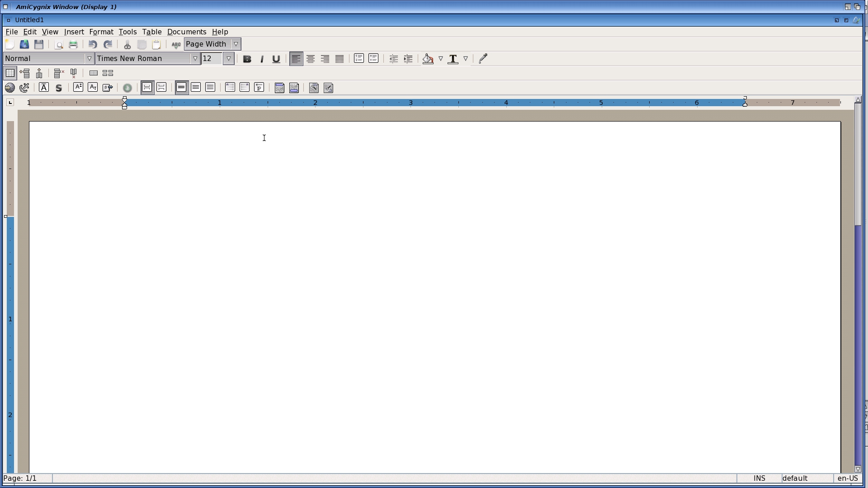Viewport: 868px width, 488px height.
Task: Enable right alignment
Action: tap(325, 59)
